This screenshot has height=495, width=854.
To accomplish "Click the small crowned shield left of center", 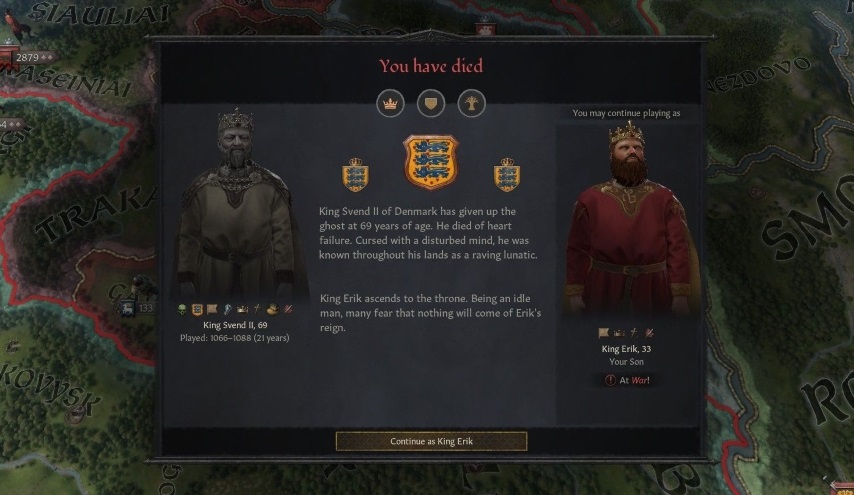I will [x=355, y=175].
